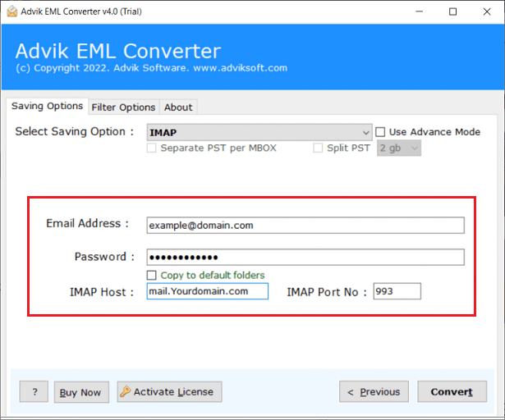505x420 pixels.
Task: Maximize the Advik EML Converter window
Action: [x=452, y=11]
